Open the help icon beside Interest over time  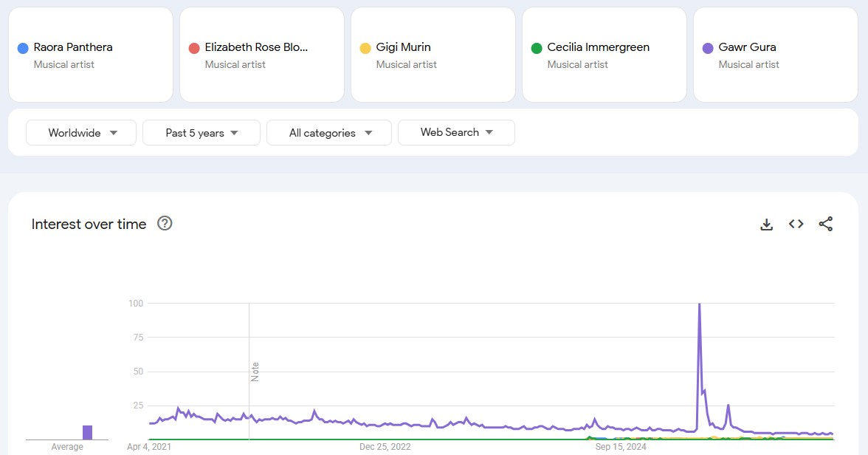pos(165,223)
